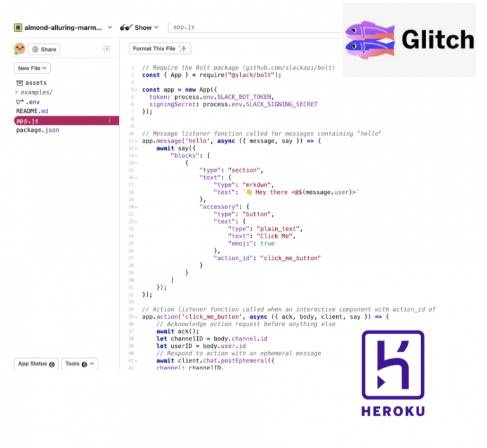Click the app.js filename field
Viewport: 487px width, 448px height.
pos(255,27)
